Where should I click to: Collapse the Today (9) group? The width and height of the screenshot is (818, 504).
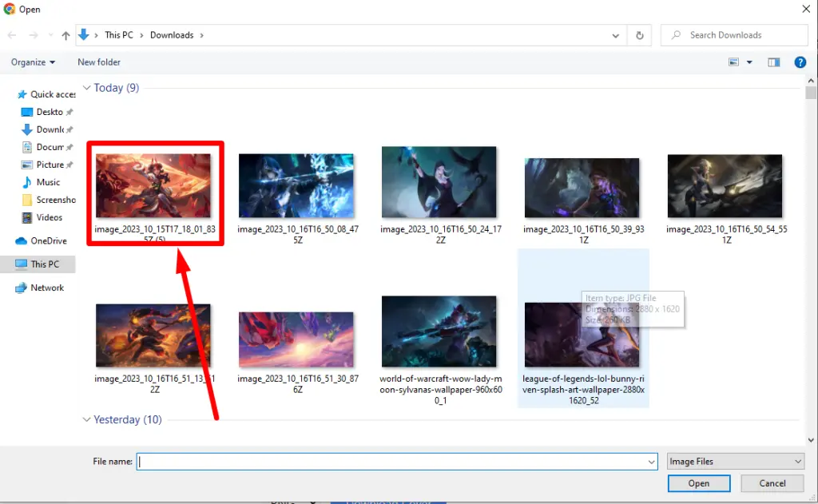[x=86, y=88]
